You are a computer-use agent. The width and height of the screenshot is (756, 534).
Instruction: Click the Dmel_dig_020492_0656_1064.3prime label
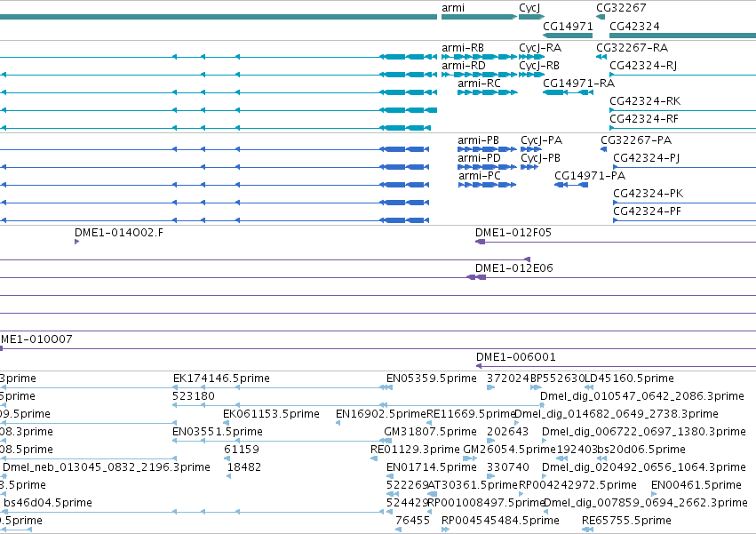click(x=644, y=467)
